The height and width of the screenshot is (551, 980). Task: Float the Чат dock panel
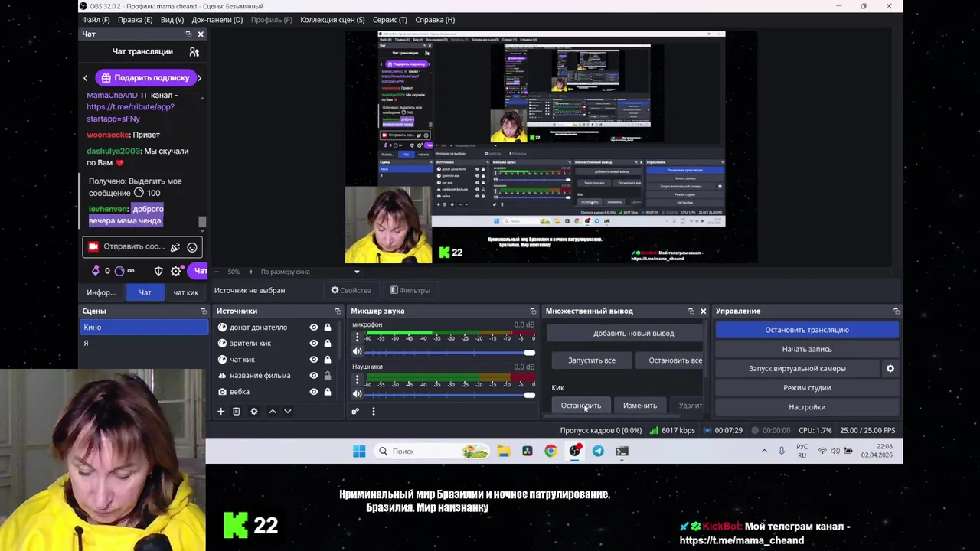188,34
